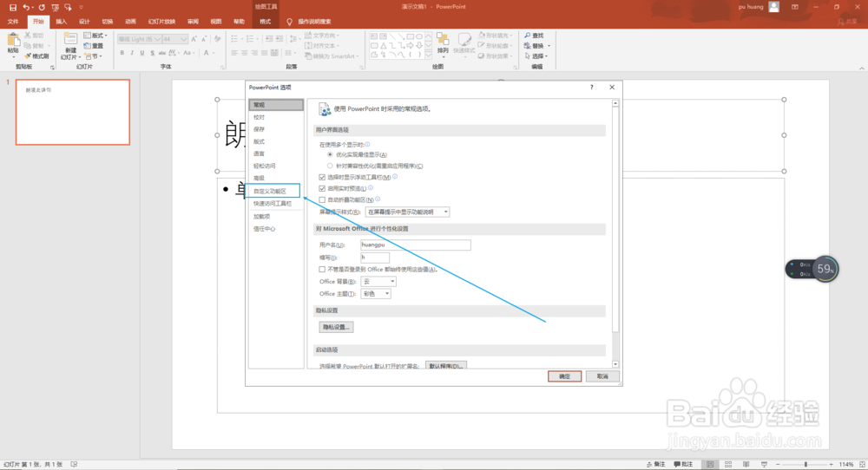
Task: Toggle Enable Live Preview checkbox
Action: tap(322, 188)
